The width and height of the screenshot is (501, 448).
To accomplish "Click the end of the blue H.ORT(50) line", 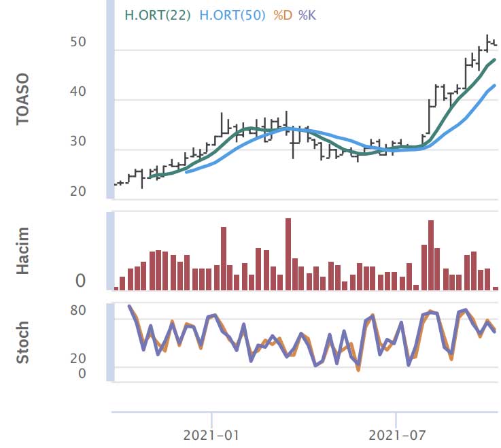I will 495,86.
